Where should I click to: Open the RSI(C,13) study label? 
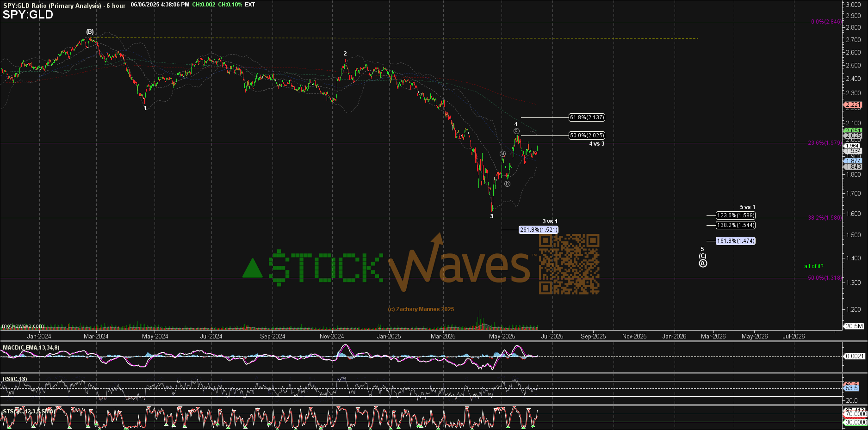pos(15,379)
